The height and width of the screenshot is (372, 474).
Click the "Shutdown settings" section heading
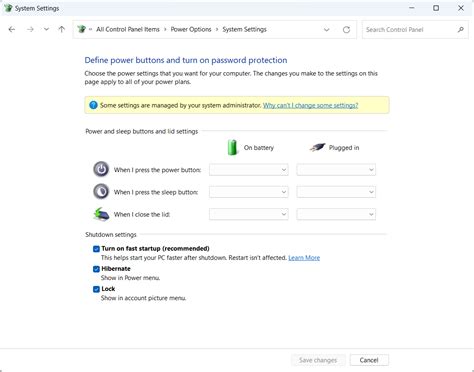coord(111,235)
